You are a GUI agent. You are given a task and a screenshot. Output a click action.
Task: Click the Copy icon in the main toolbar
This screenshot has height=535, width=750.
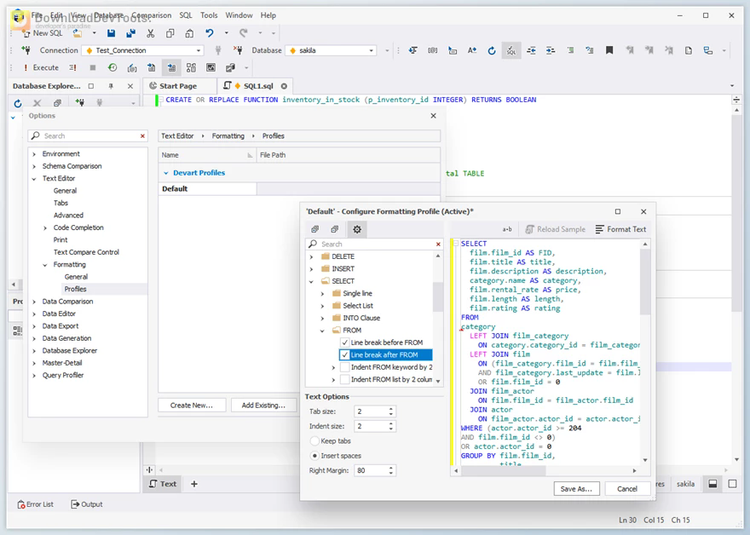[170, 33]
